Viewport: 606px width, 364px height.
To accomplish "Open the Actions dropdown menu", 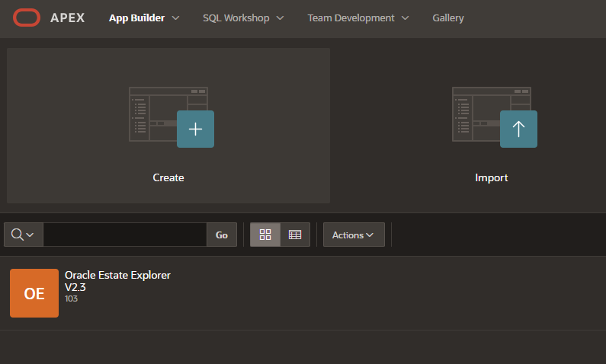I will [x=354, y=235].
